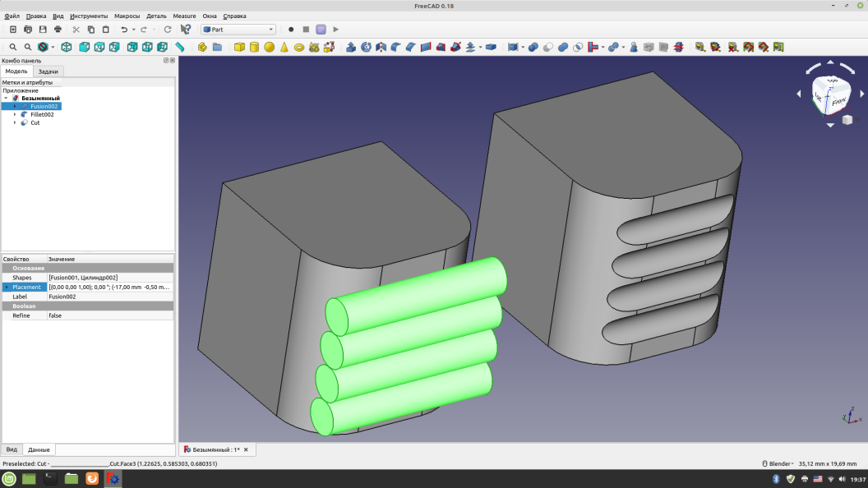The width and height of the screenshot is (868, 488).
Task: Open the terminal from the taskbar
Action: pyautogui.click(x=50, y=479)
